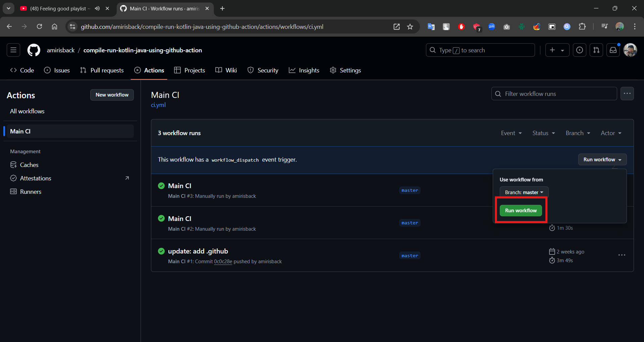This screenshot has height=342, width=644.
Task: Open Caches in Management section
Action: point(29,165)
